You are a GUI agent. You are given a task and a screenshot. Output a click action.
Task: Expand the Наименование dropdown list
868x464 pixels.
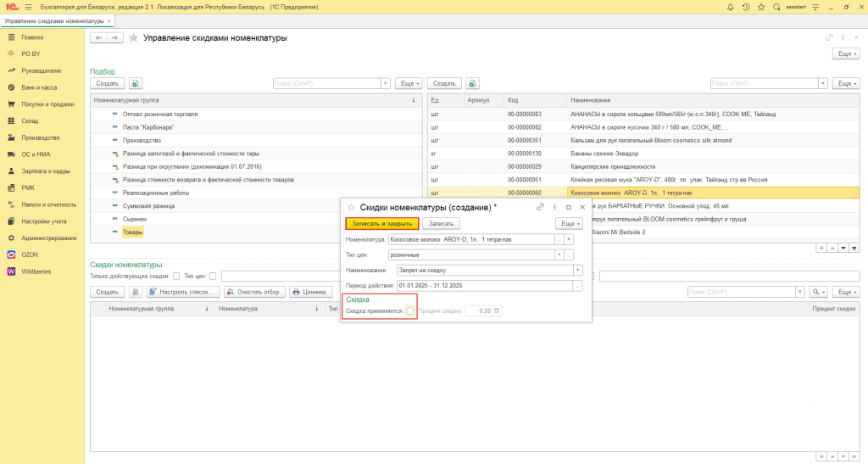pos(577,271)
